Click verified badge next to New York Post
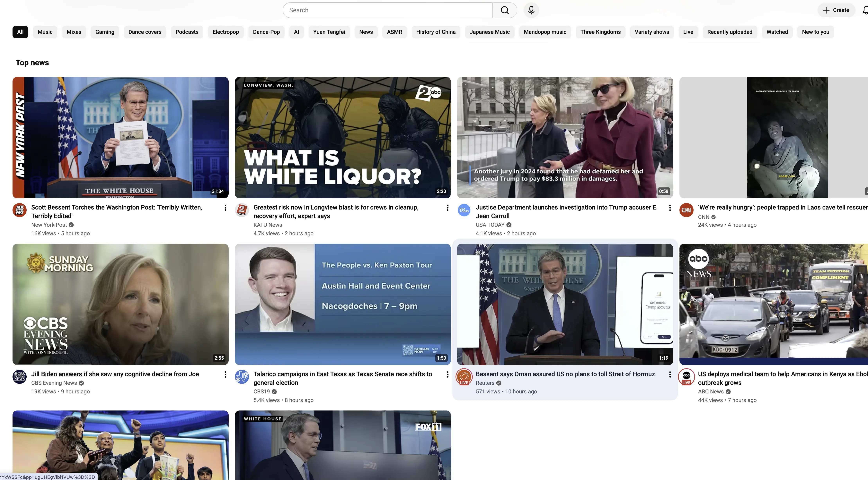This screenshot has width=868, height=480. click(71, 225)
